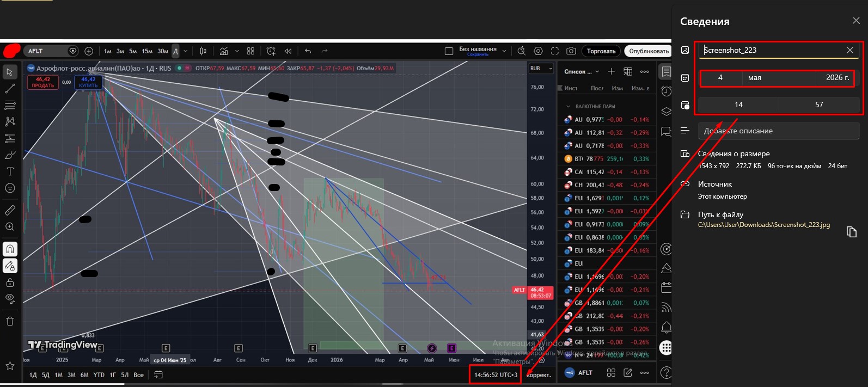The image size is (868, 387).
Task: Choose the chart layout square icon
Action: click(449, 51)
